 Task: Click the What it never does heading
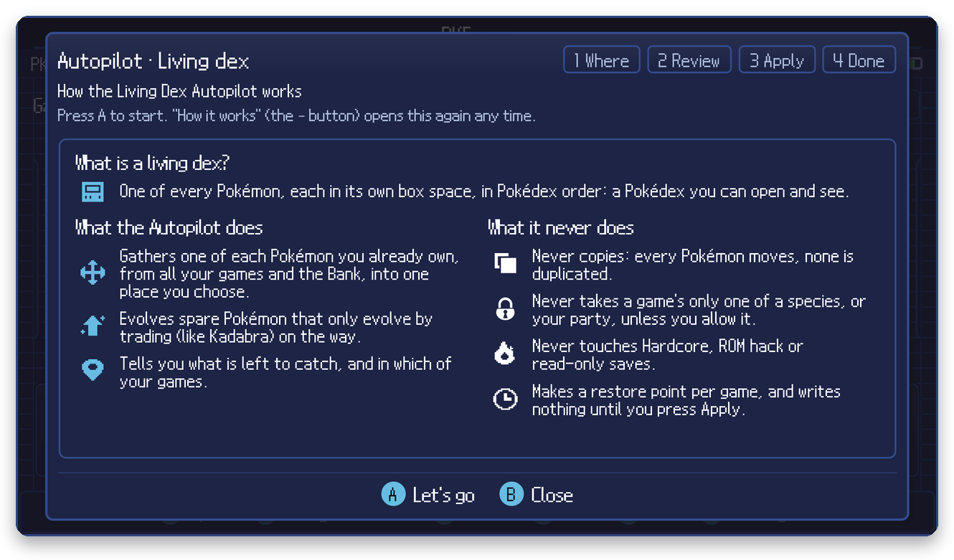point(561,228)
